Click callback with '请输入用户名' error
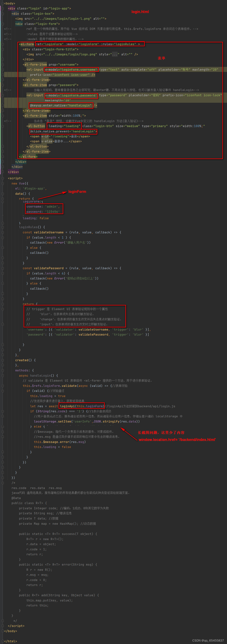This screenshot has width=227, height=644. point(60,242)
